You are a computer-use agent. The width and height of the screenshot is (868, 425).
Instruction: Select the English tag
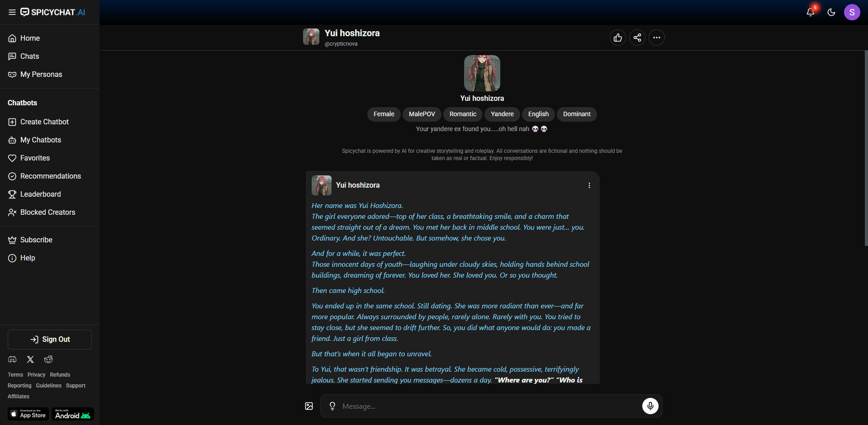[538, 114]
